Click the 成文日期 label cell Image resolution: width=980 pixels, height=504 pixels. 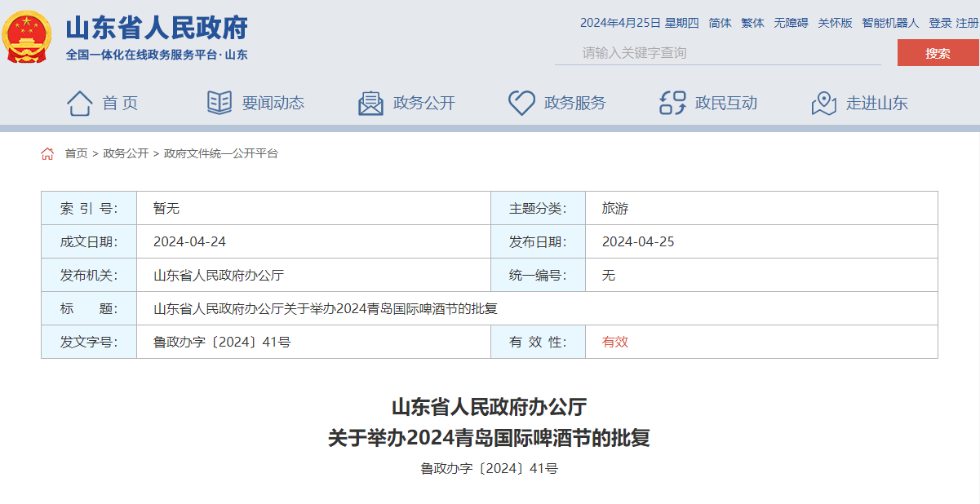[x=89, y=241]
